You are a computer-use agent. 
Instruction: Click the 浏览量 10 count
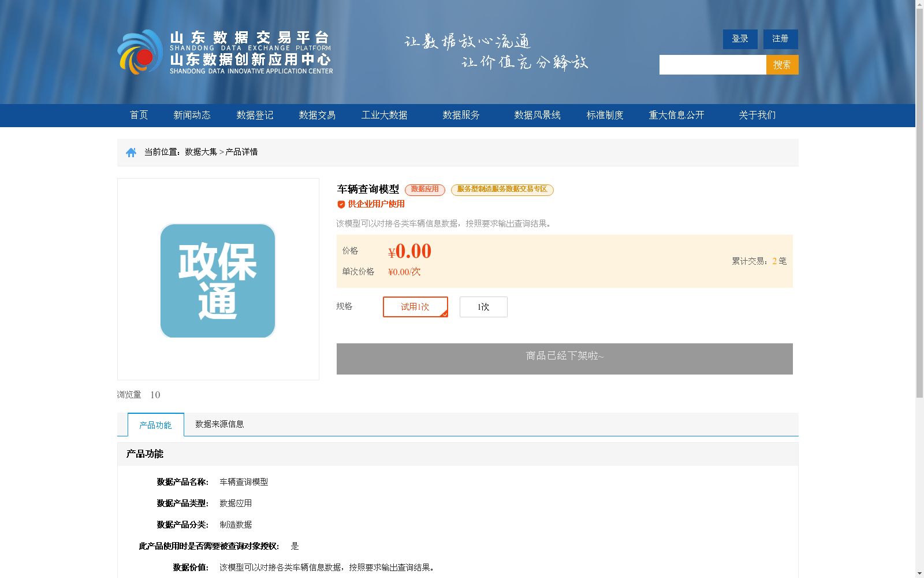click(139, 395)
